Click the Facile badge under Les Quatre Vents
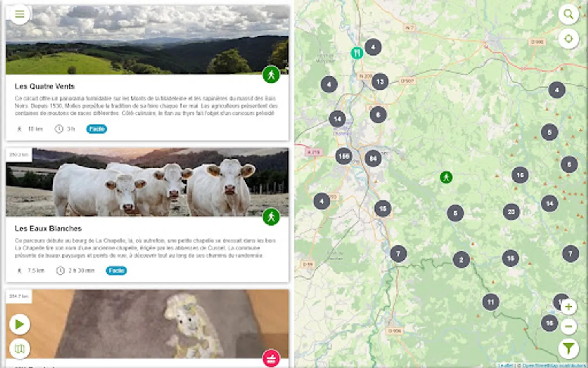The height and width of the screenshot is (368, 588). pyautogui.click(x=97, y=129)
